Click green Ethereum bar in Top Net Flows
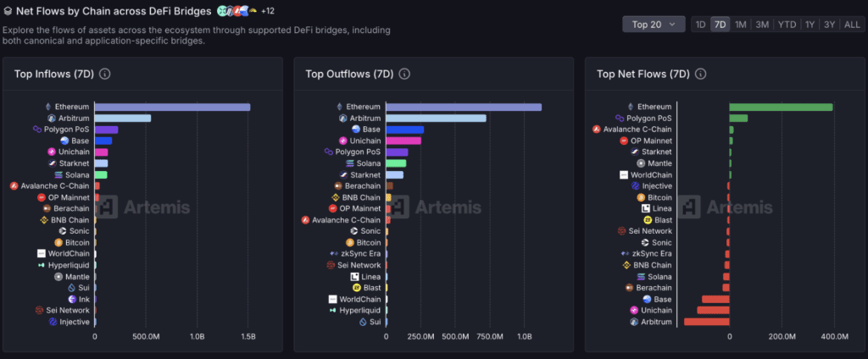Viewport: 868px width, 359px height. [781, 108]
